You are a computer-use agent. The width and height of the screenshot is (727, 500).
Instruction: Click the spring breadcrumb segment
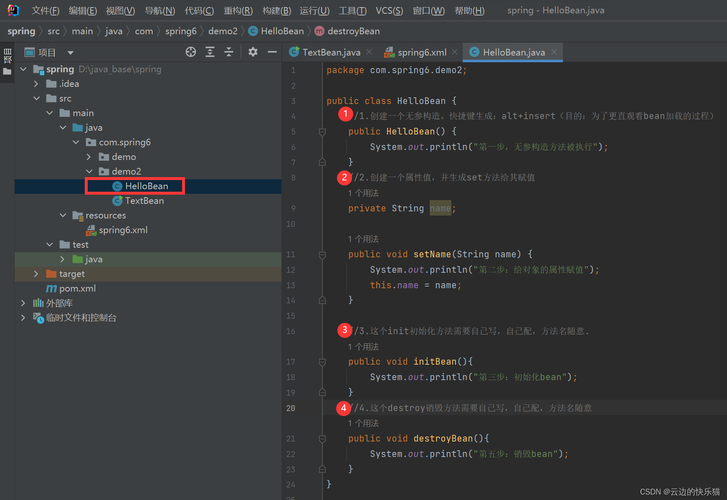[21, 31]
